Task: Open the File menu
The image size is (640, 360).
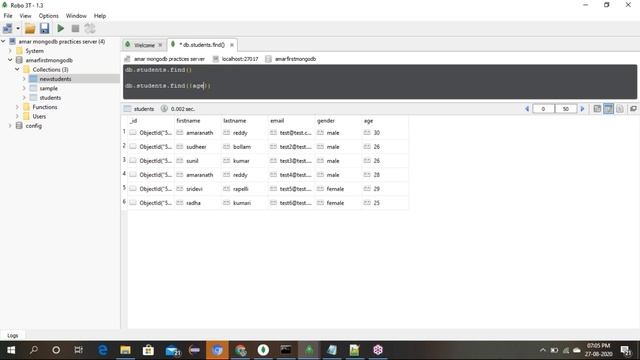Action: pos(8,16)
